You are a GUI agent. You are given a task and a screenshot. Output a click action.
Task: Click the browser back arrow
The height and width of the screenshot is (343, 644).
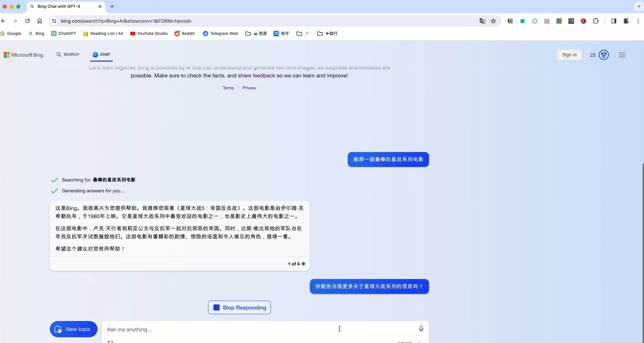click(x=3, y=21)
